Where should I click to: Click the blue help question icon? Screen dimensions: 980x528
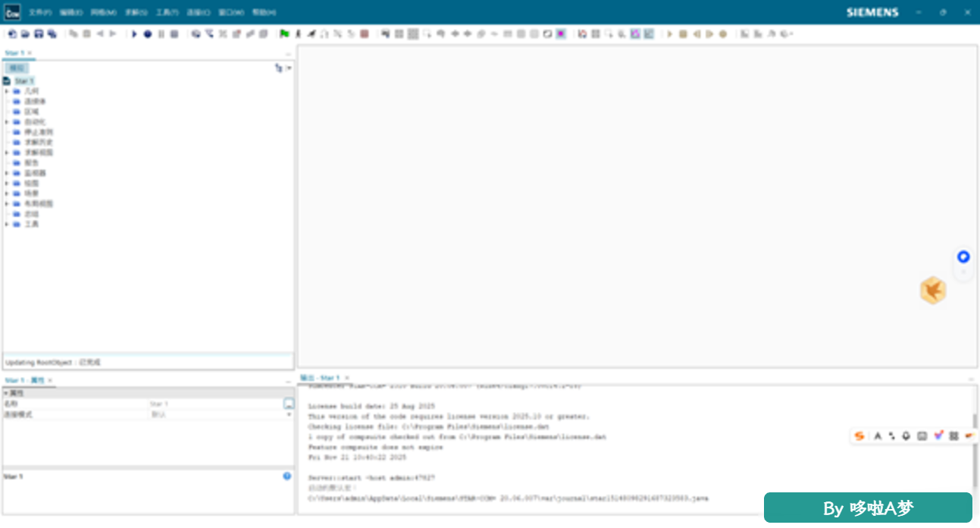click(287, 476)
